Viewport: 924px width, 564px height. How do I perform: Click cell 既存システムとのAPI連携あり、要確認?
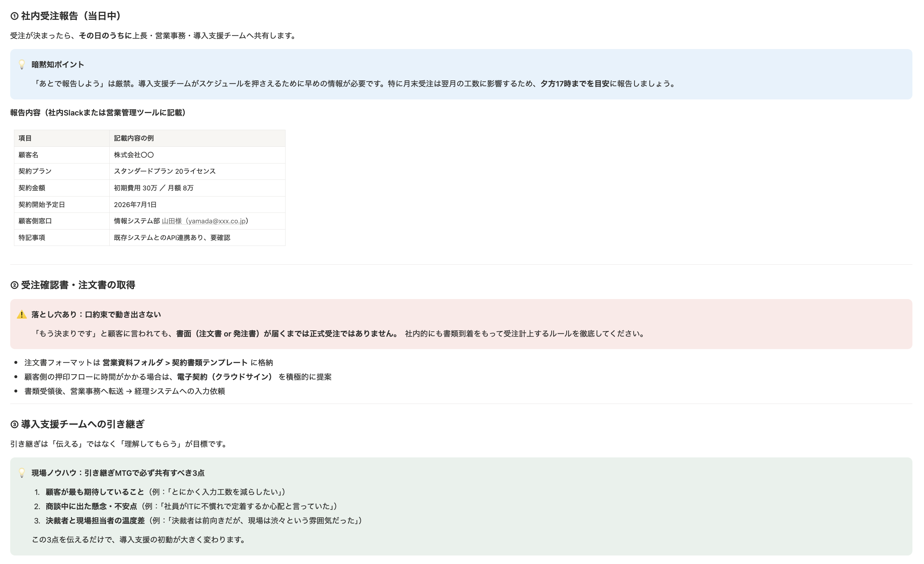pos(197,238)
